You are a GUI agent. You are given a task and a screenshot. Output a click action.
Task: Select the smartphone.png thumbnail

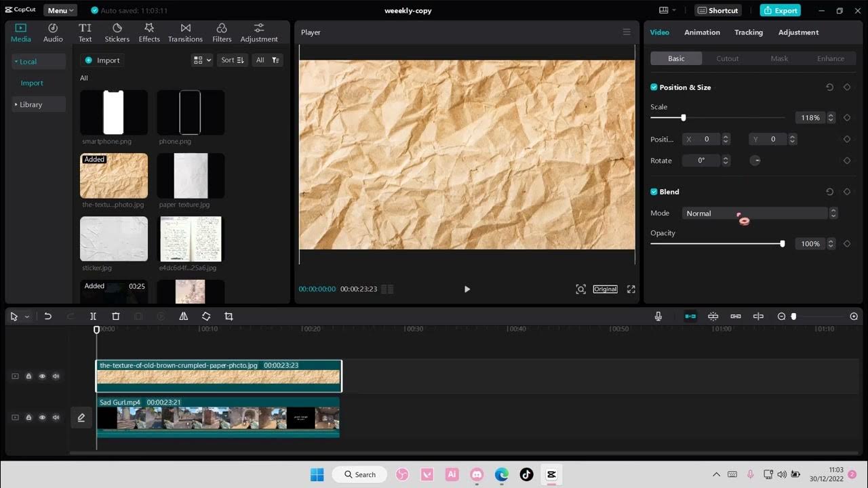pyautogui.click(x=114, y=113)
